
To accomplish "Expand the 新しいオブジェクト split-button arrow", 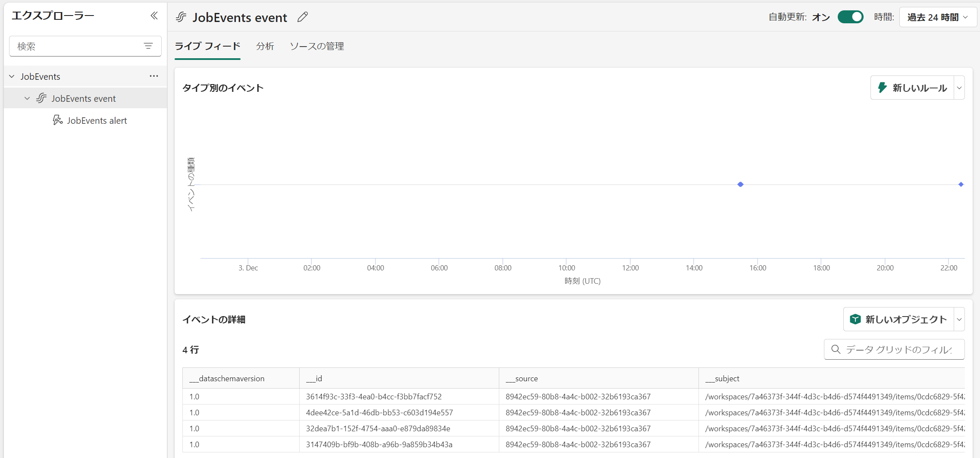I will [959, 319].
